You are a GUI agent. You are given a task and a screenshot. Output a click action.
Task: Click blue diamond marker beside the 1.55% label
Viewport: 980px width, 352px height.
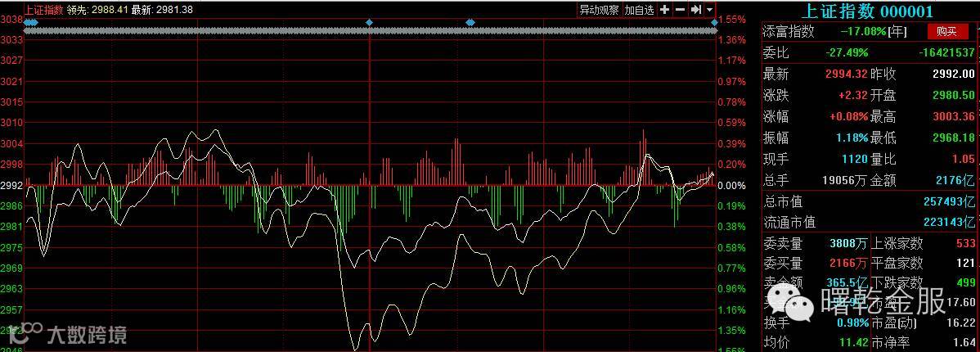coord(715,22)
